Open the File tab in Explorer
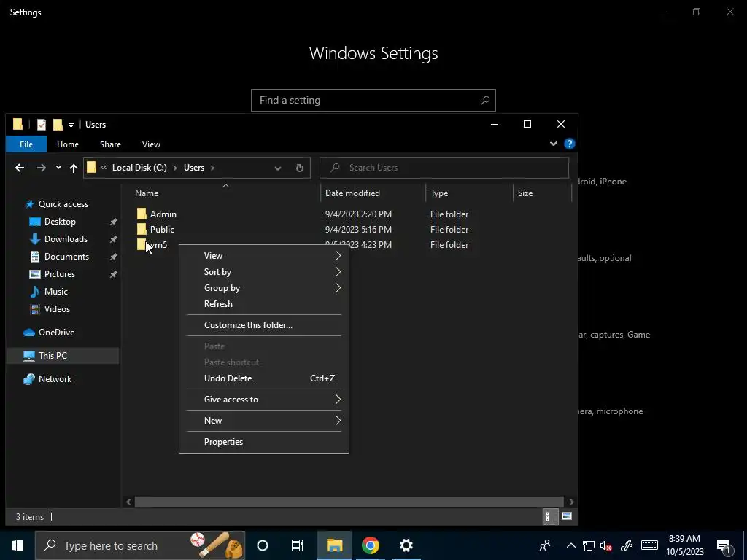The image size is (747, 560). click(26, 144)
